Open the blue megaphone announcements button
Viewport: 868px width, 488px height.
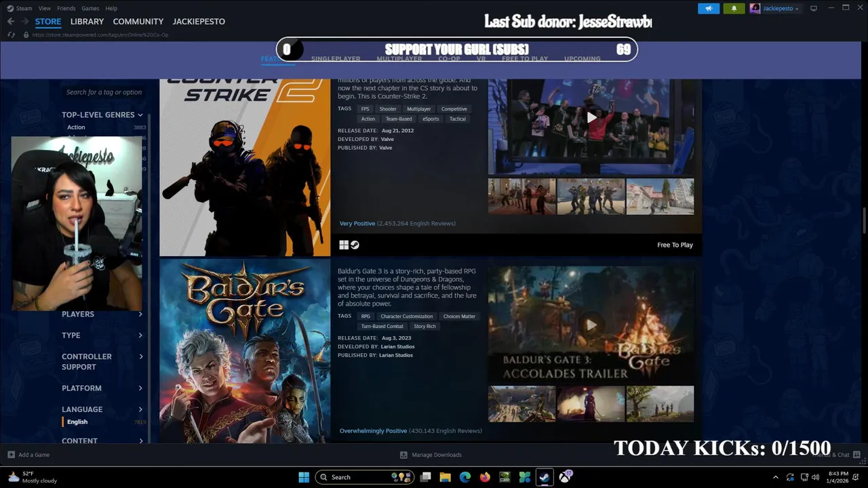pos(709,8)
